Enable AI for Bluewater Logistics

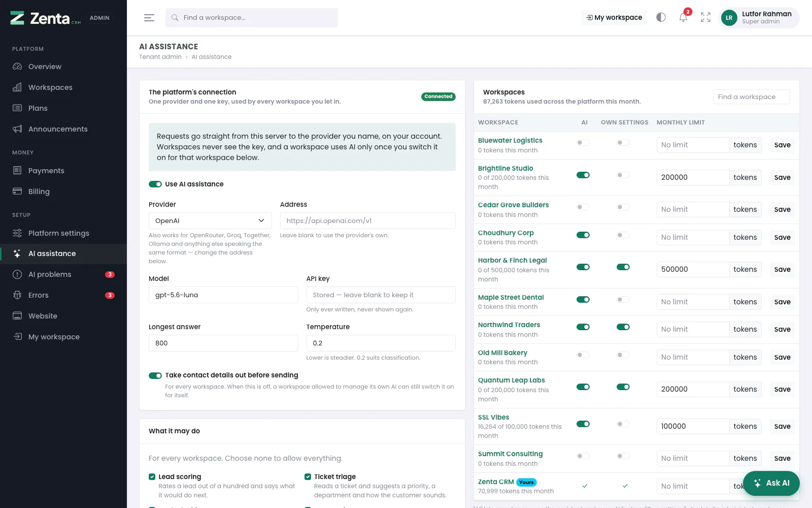click(x=583, y=143)
